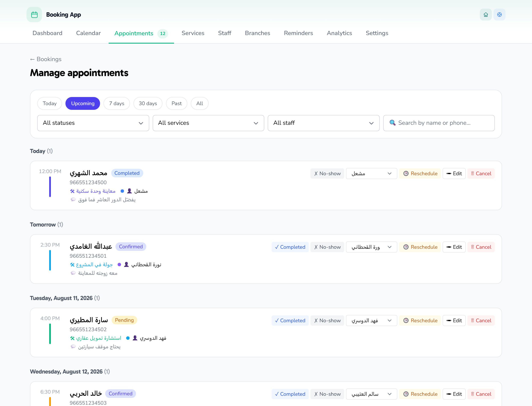Click the Edit label for خالد الحربي
532x406 pixels.
click(x=457, y=394)
